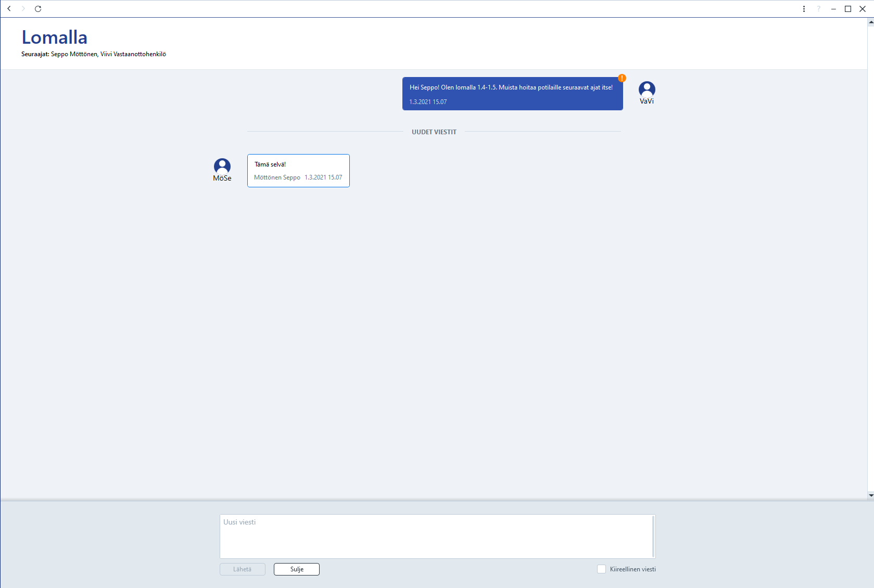Select the 'Hei Seppo! Olen lomalla' message
Viewport: 874px width, 588px height.
tap(513, 94)
